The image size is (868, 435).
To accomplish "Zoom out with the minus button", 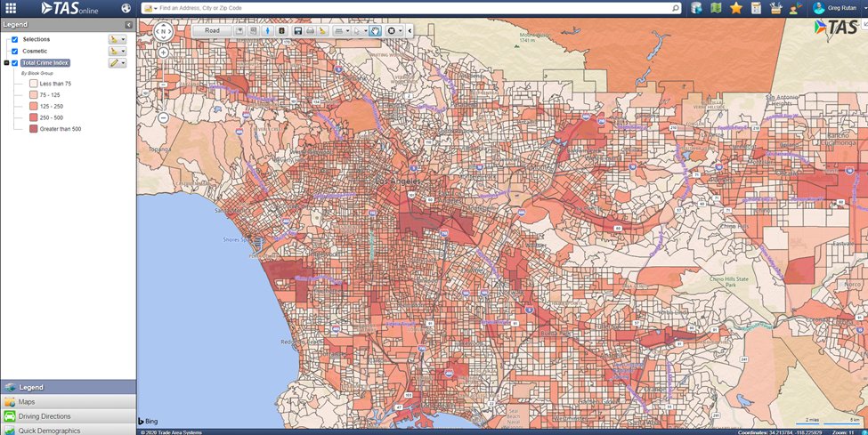I will point(163,117).
